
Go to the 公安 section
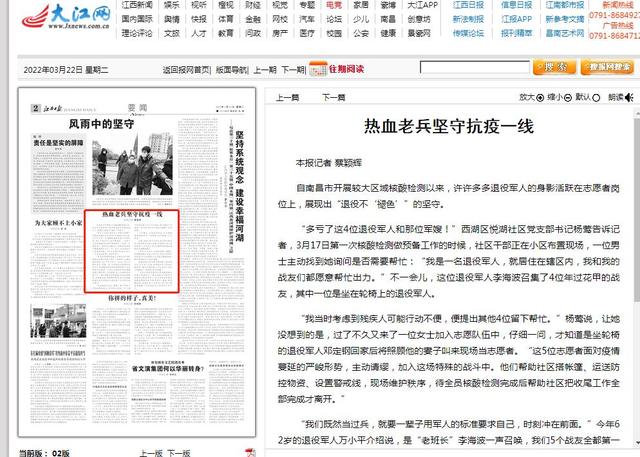coord(361,33)
